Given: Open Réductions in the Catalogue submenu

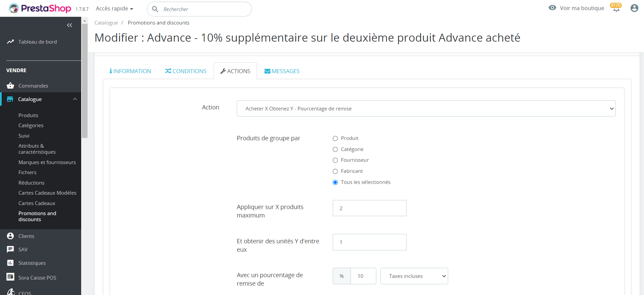Looking at the screenshot, I should (x=32, y=183).
